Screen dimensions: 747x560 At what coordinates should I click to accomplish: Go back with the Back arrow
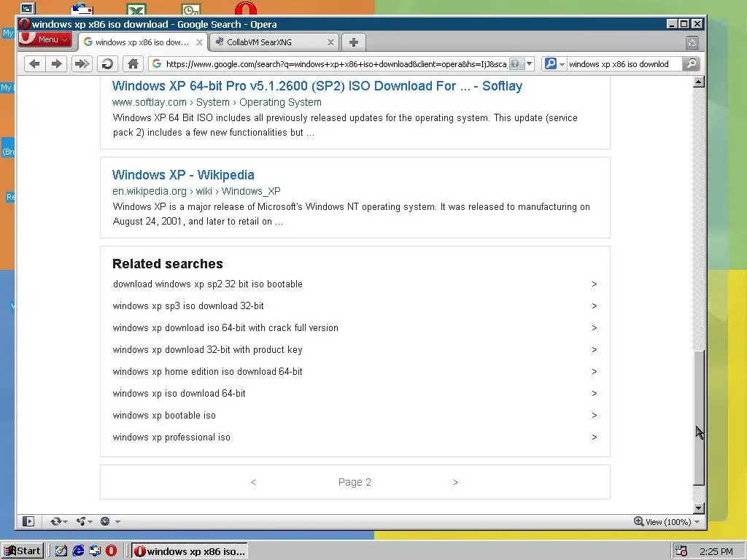click(x=34, y=64)
